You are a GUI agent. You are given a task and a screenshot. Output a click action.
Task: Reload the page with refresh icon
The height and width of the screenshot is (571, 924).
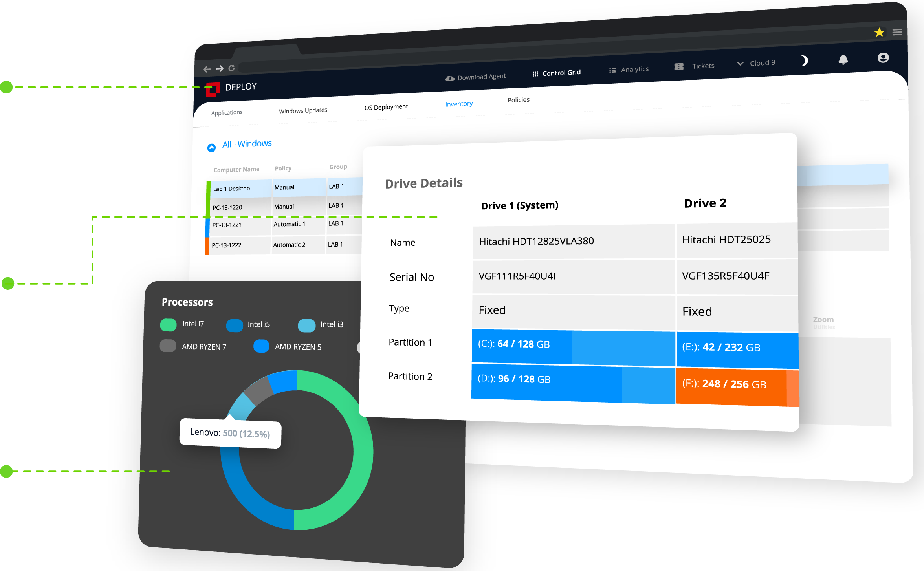[x=231, y=68]
